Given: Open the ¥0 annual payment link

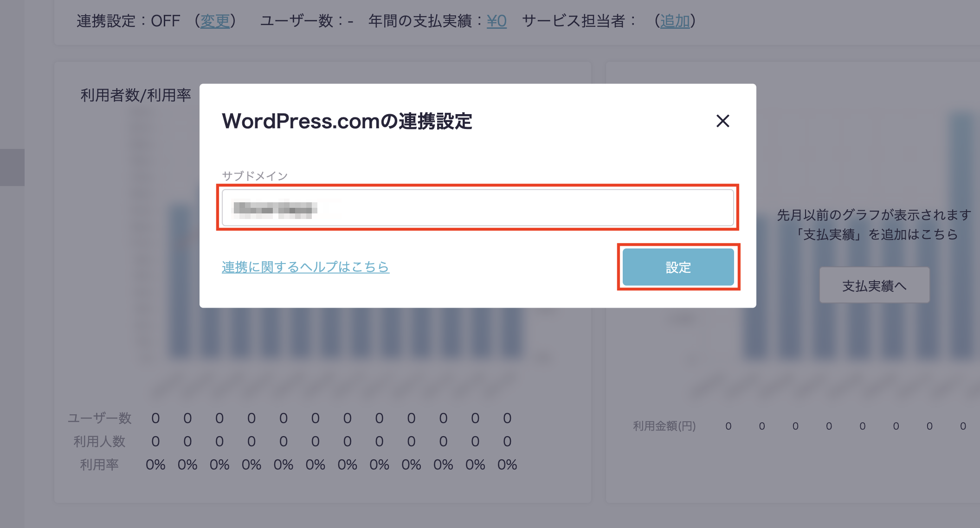Looking at the screenshot, I should pyautogui.click(x=496, y=21).
